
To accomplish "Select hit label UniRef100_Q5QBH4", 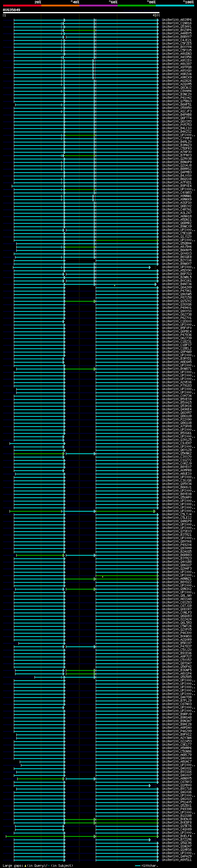I will 177,244.
